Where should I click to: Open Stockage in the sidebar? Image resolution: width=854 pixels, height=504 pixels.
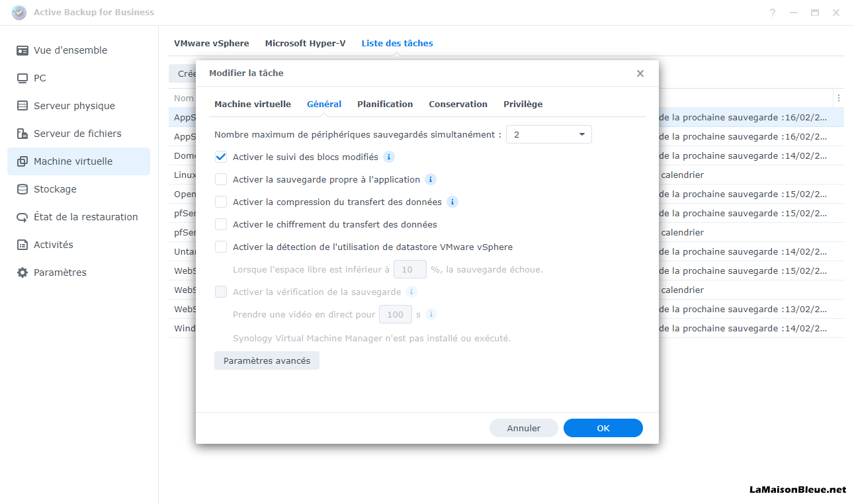[x=79, y=189]
